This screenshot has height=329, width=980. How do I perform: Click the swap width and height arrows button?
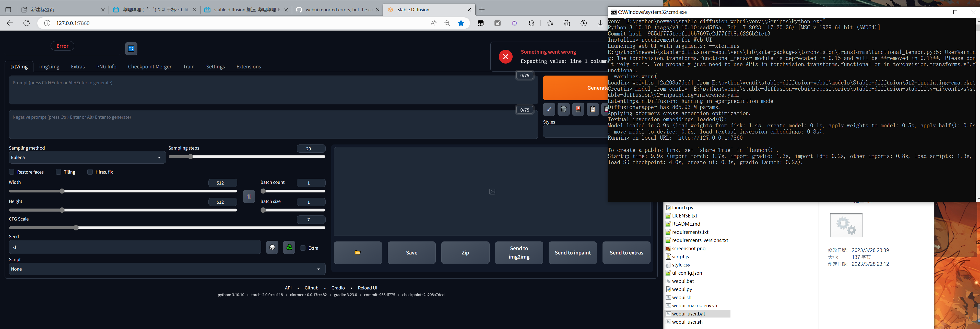point(249,197)
